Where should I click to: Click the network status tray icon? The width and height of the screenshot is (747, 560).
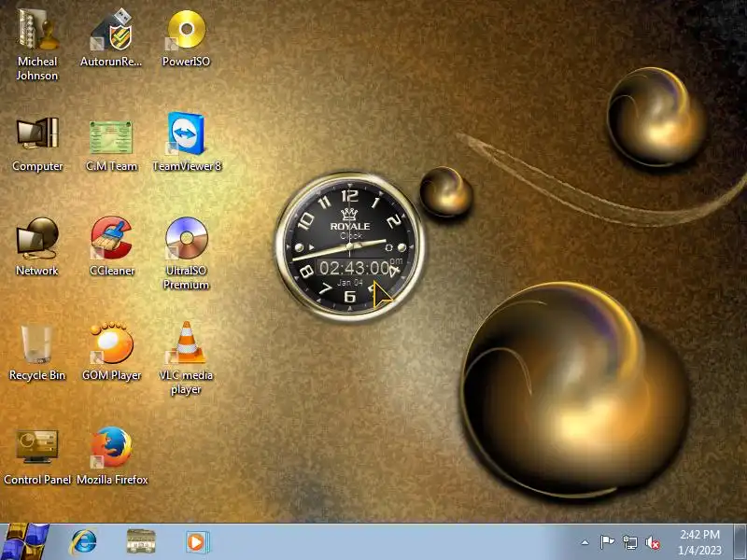629,542
